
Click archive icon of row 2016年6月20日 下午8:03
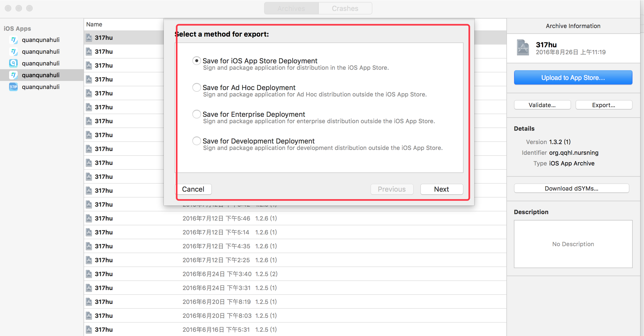coord(89,316)
